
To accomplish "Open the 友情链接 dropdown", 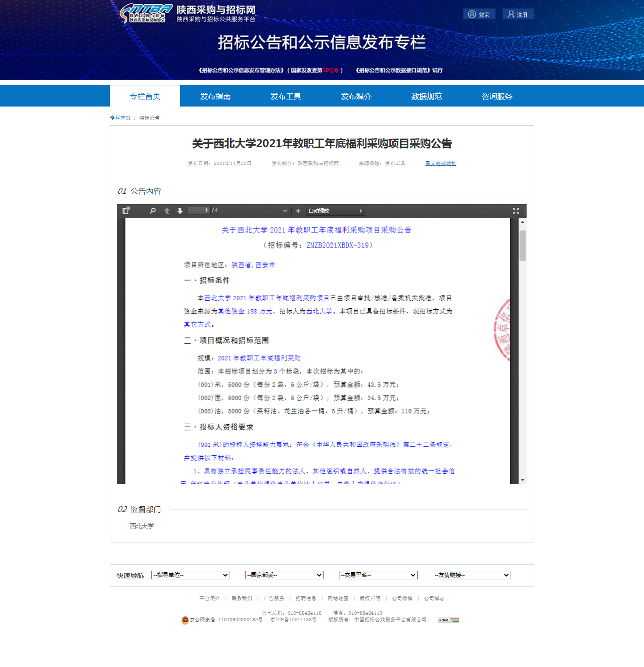I will point(472,575).
